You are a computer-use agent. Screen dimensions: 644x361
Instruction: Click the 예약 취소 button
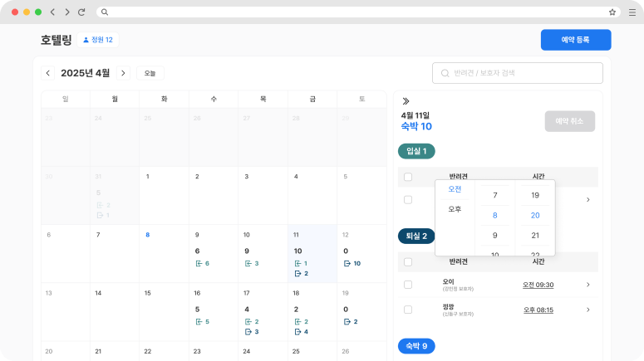[570, 121]
